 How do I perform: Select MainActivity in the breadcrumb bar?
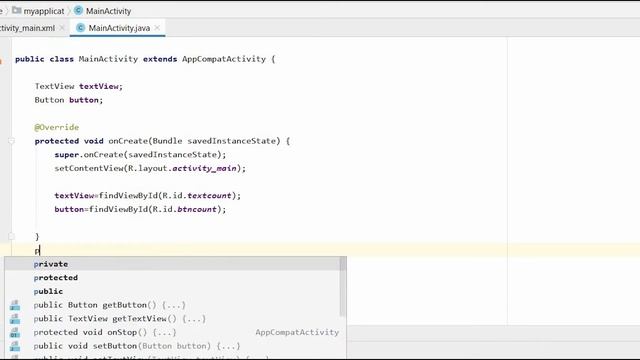click(x=108, y=11)
